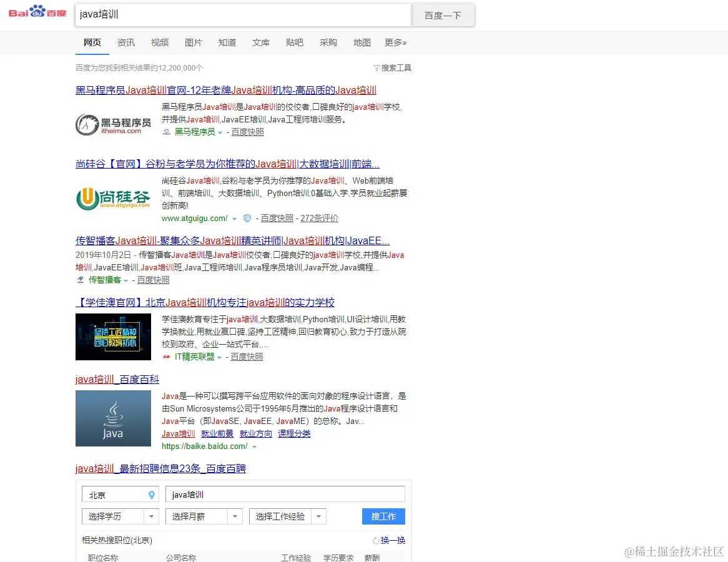Expand the arrow next to 黑马程序员 source
This screenshot has width=728, height=562.
tap(220, 133)
